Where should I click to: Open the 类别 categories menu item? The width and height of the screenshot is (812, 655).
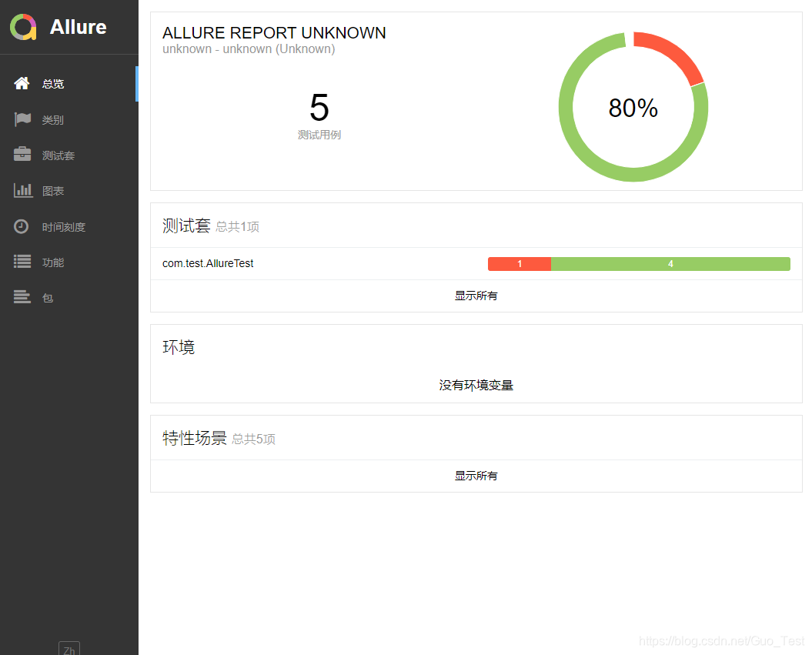69,119
